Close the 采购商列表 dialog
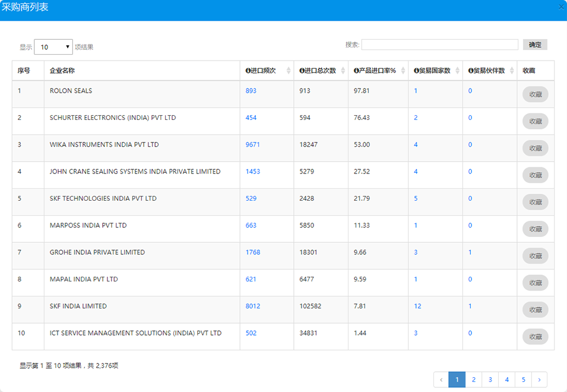The width and height of the screenshot is (567, 392). pos(561,7)
